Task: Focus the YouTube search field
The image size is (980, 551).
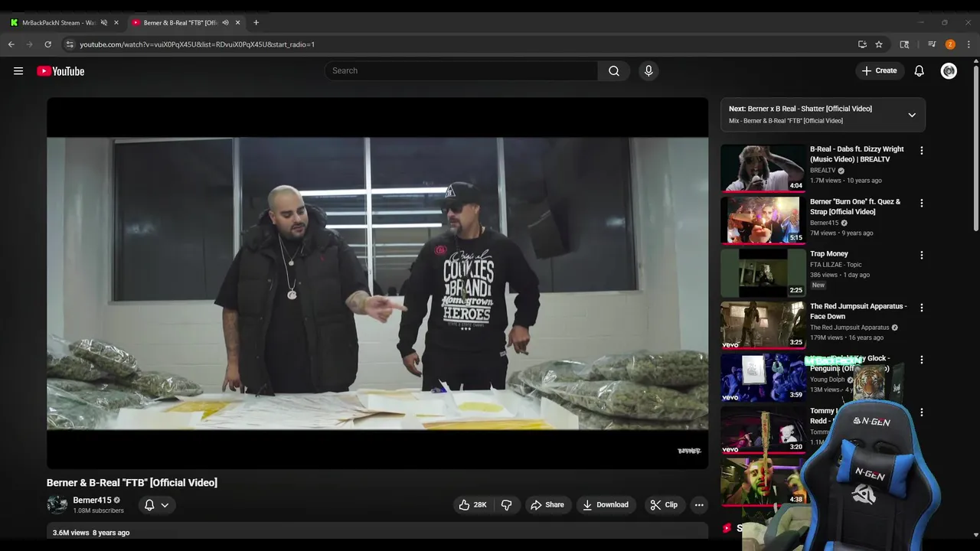Action: pyautogui.click(x=461, y=71)
